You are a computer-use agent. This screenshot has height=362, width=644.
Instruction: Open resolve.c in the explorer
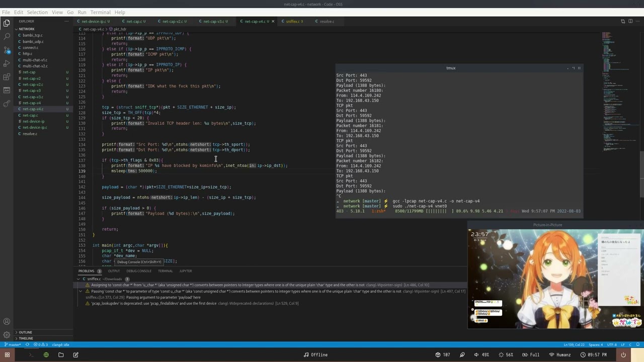coord(30,134)
